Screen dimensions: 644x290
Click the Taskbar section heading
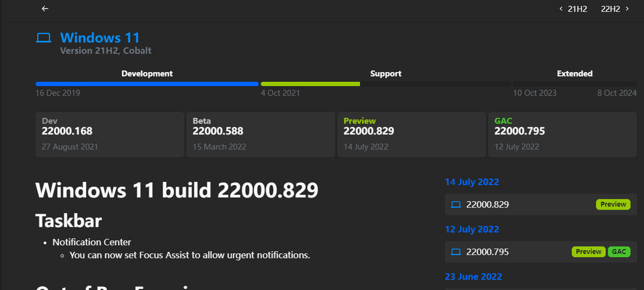(68, 221)
